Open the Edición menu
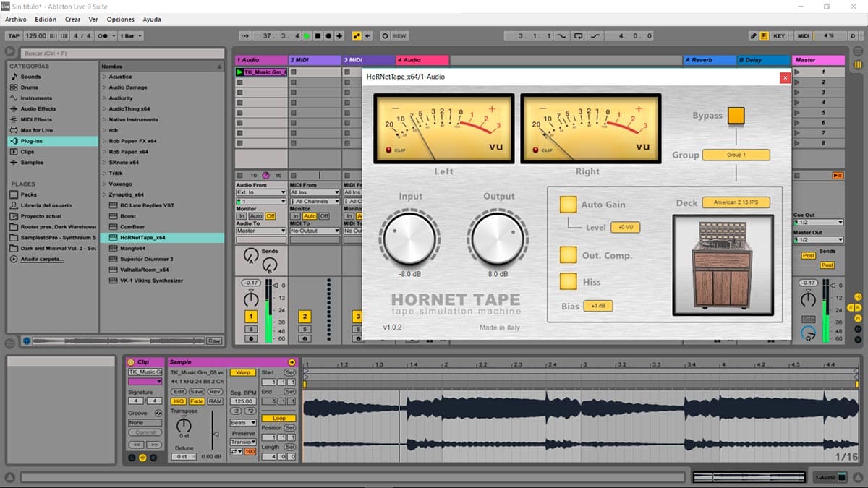 point(45,20)
